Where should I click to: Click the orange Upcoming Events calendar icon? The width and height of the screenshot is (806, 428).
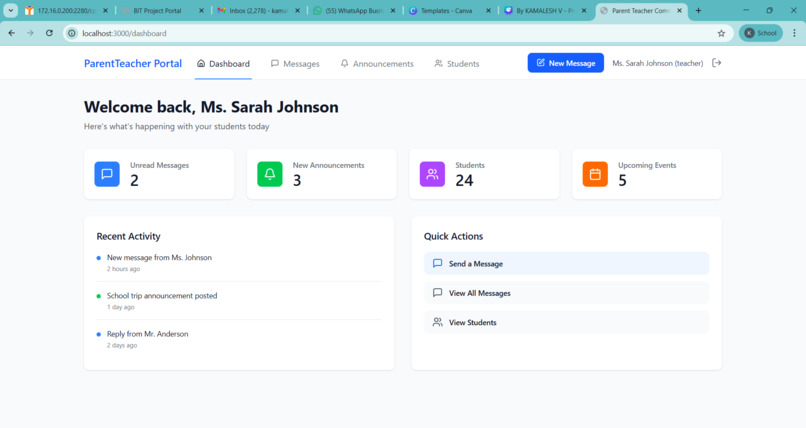click(595, 174)
